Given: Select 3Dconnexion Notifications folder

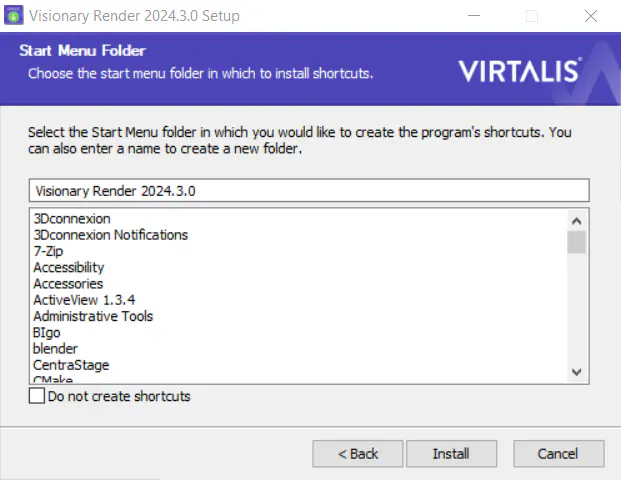Looking at the screenshot, I should pos(110,235).
